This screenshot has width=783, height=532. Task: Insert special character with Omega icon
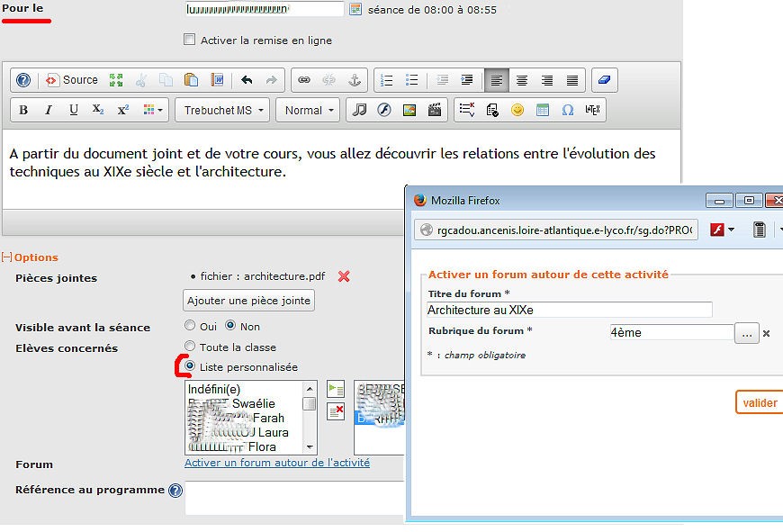(x=568, y=111)
